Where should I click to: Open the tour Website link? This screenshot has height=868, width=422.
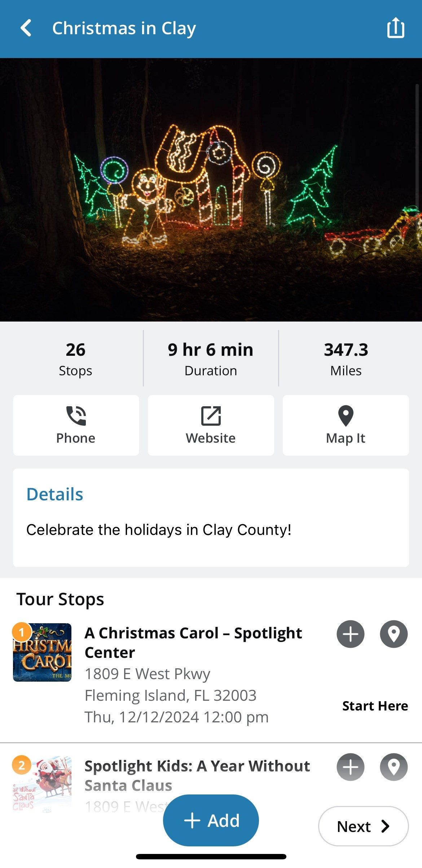coord(211,425)
